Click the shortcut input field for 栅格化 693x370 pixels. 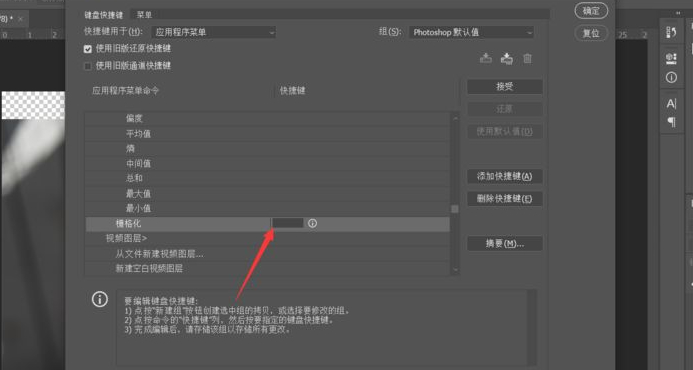pos(288,223)
